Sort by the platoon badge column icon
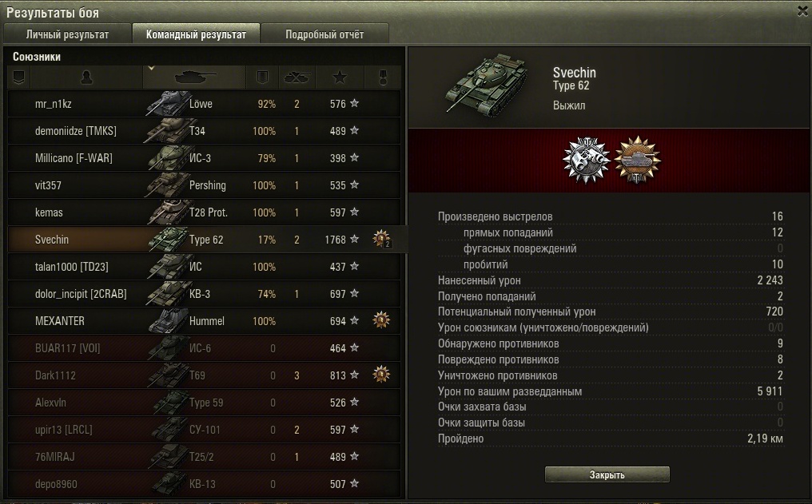 (19, 77)
